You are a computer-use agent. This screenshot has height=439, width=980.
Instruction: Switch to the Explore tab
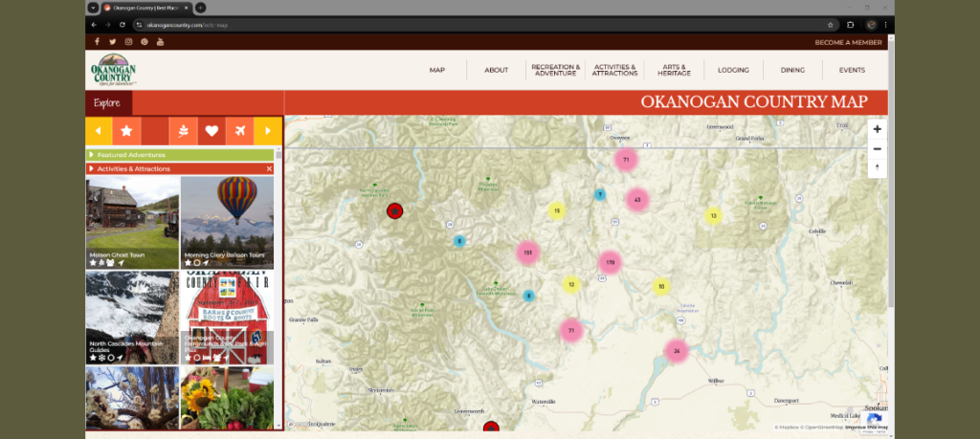point(106,102)
